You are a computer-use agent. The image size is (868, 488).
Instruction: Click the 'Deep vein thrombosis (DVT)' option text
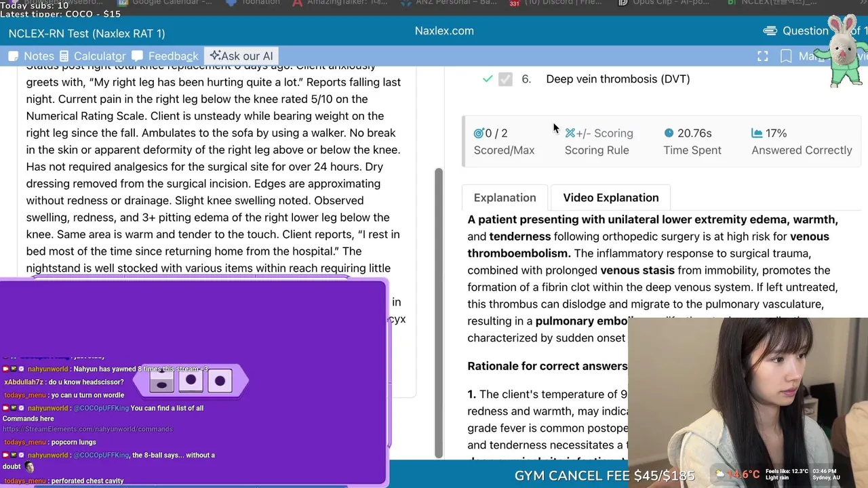coord(618,79)
